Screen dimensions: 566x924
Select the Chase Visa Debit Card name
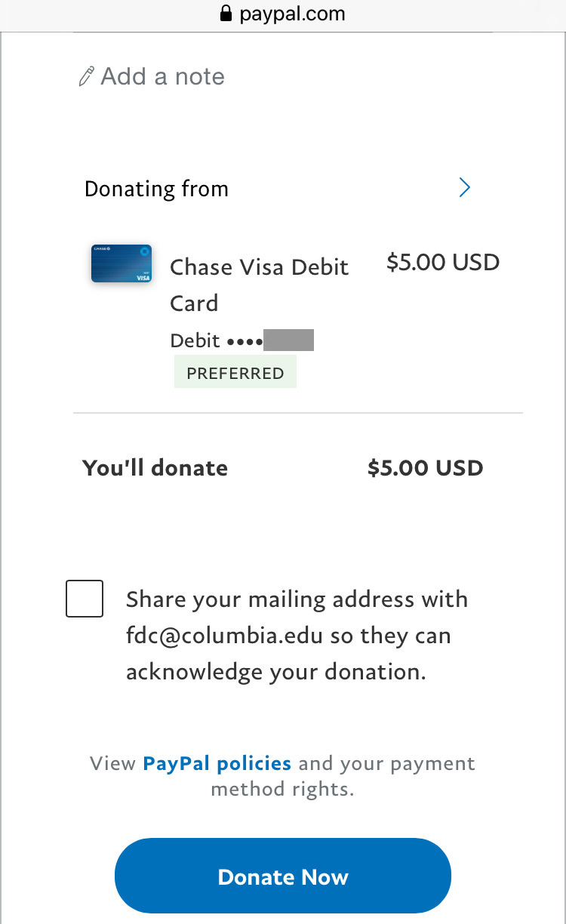260,285
